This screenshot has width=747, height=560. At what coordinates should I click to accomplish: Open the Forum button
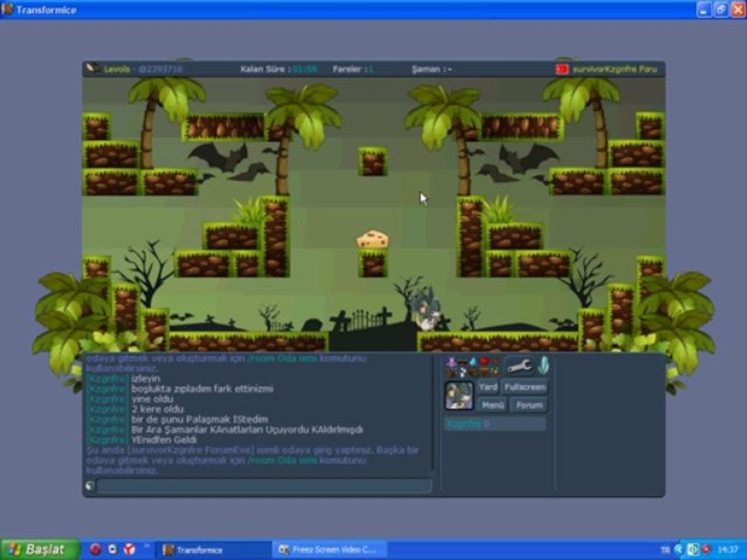click(529, 404)
